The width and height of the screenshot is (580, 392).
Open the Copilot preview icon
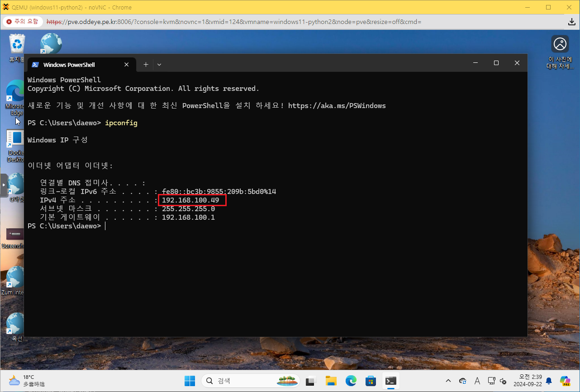(x=565, y=381)
